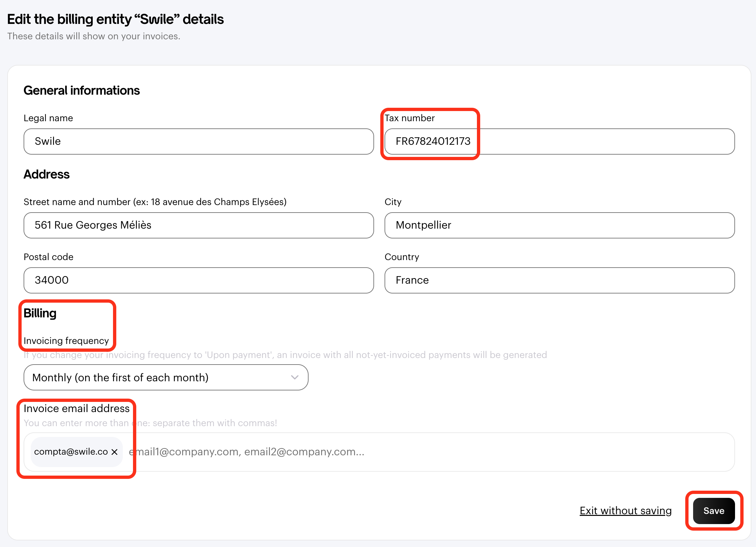756x547 pixels.
Task: Click 'These details will show on your invoices' subtitle
Action: tap(94, 36)
